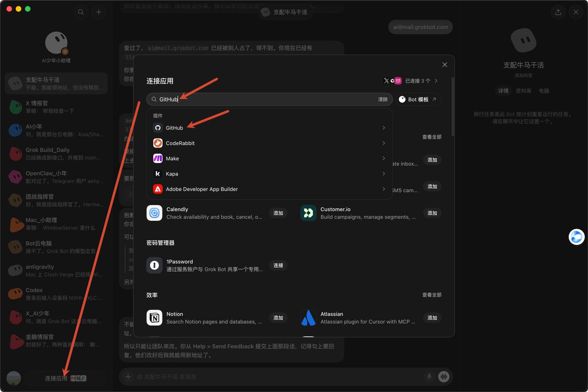Start voice mode with the waveform icon
588x392 pixels.
click(444, 376)
